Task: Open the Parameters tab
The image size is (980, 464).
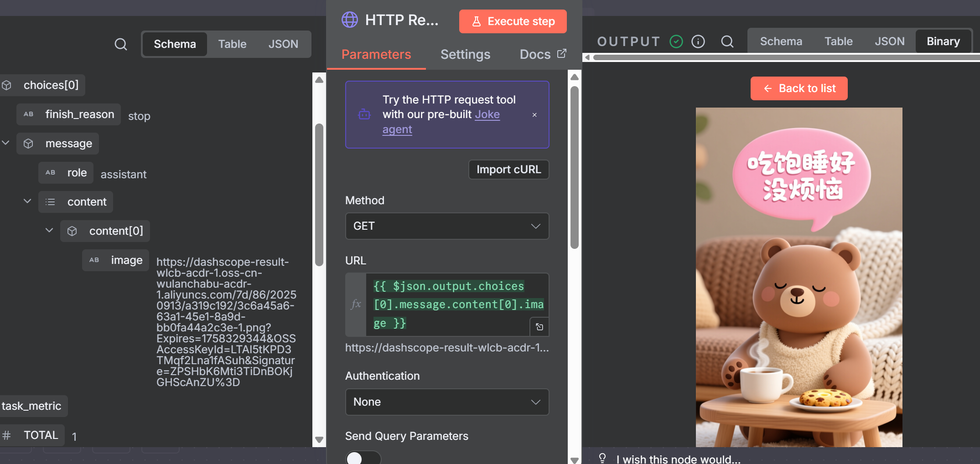Action: click(376, 54)
